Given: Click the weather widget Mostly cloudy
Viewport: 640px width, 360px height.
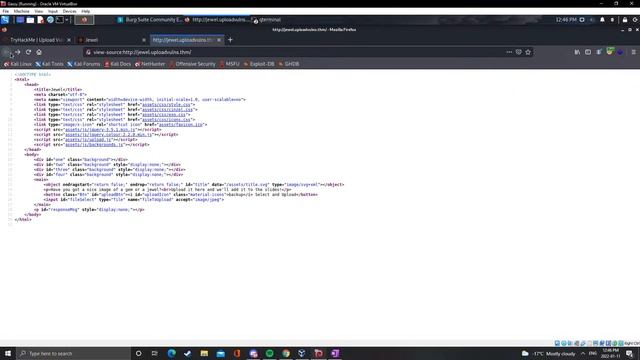Looking at the screenshot, I should [548, 353].
